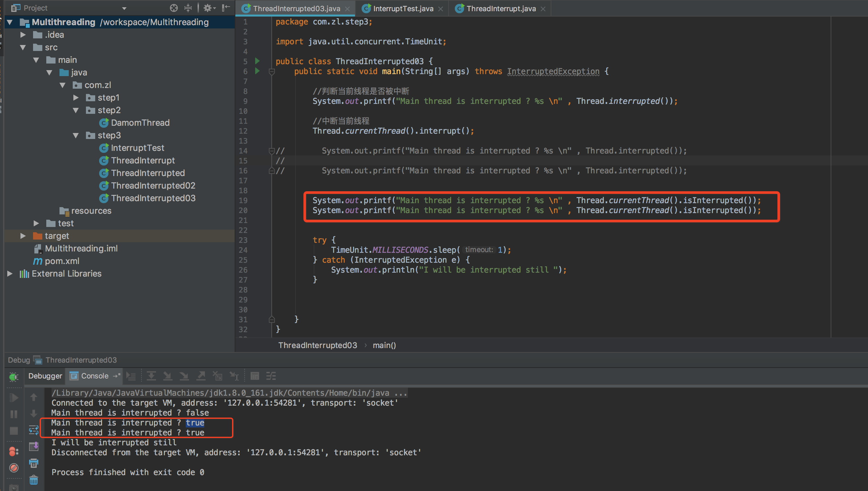Click the print console output icon
The image size is (868, 491).
(x=34, y=463)
